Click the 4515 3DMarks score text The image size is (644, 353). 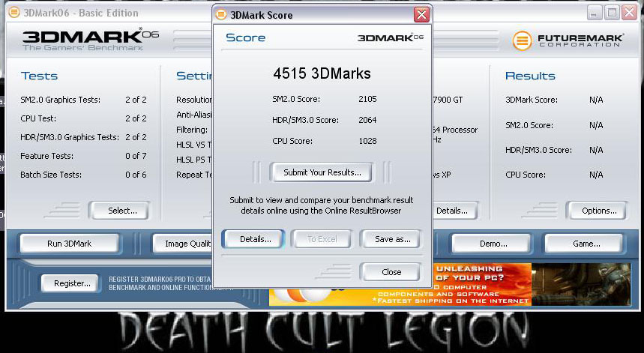322,73
